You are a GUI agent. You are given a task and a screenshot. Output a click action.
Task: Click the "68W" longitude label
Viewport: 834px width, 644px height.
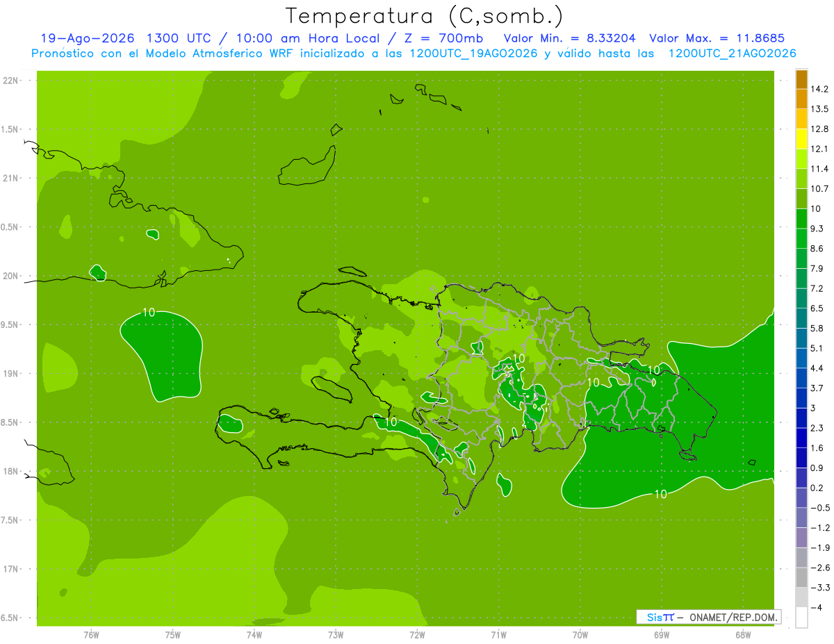pos(742,635)
